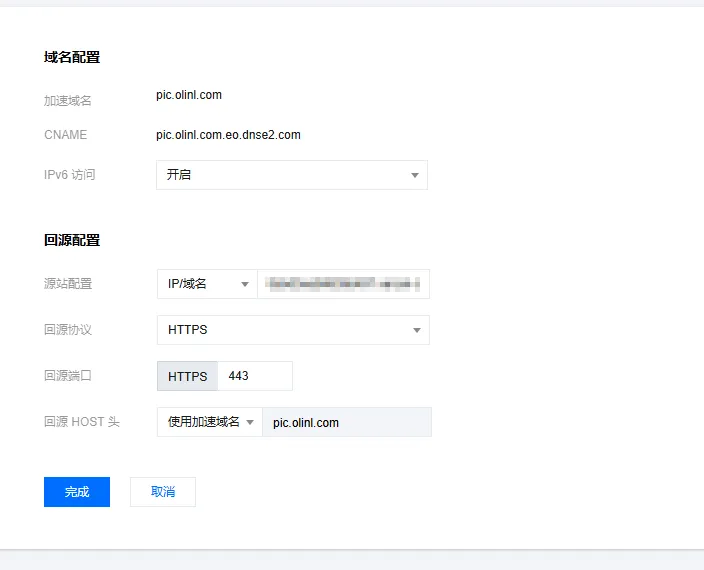Screen dimensions: 704x570
Task: Click the IPv6 访问 field label
Action: [x=70, y=175]
